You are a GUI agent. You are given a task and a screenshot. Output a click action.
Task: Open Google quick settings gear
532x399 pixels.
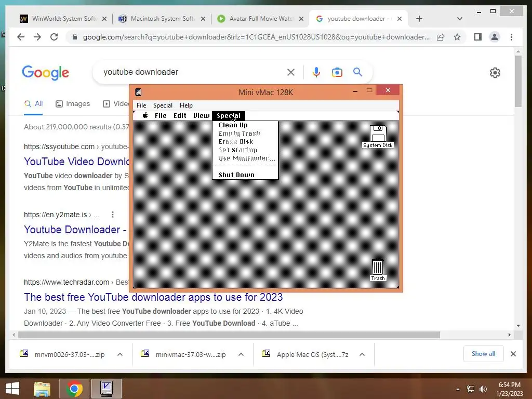pyautogui.click(x=495, y=73)
